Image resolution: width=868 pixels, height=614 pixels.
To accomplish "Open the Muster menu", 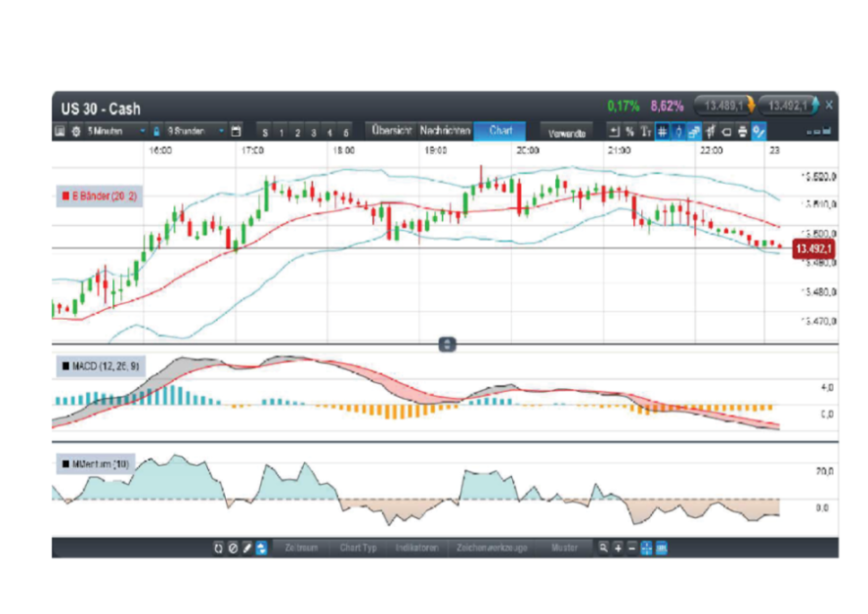I will [564, 548].
